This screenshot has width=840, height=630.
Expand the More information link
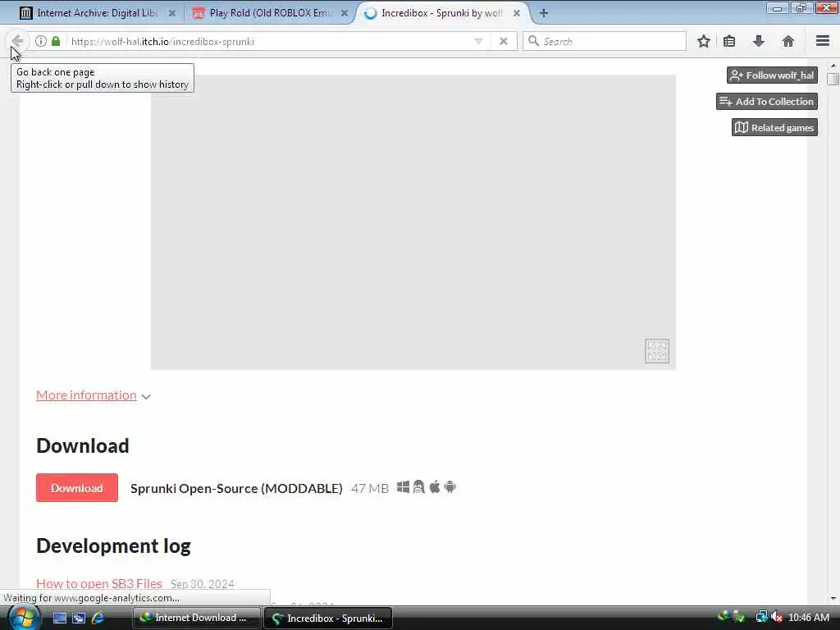[86, 395]
